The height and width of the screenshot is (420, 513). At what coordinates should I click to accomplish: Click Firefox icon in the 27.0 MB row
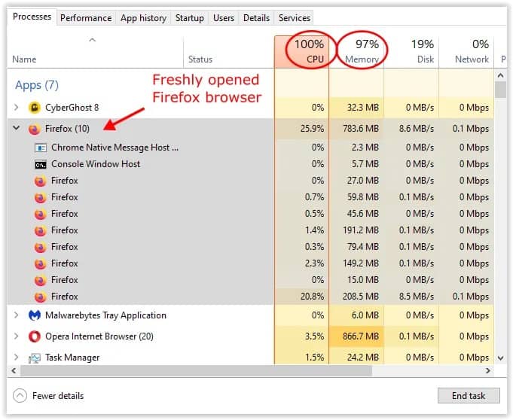coord(40,181)
